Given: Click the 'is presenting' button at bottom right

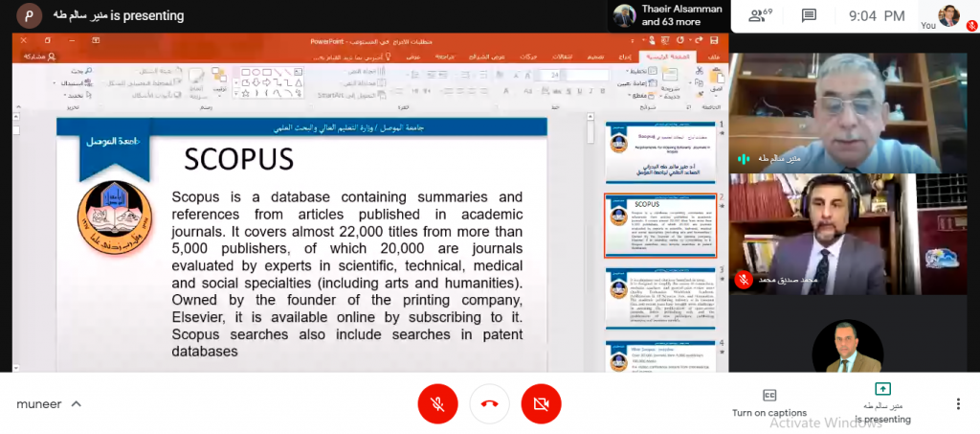Looking at the screenshot, I should (x=882, y=403).
